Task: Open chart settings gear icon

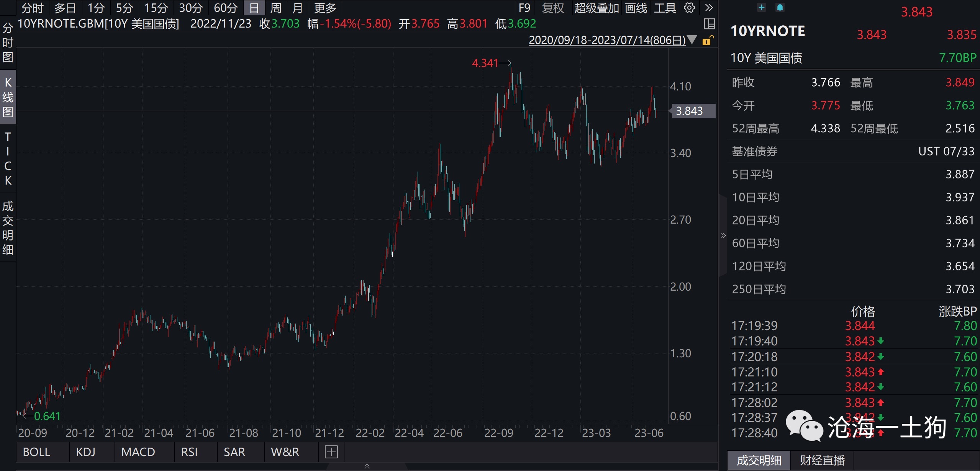Action: tap(689, 8)
